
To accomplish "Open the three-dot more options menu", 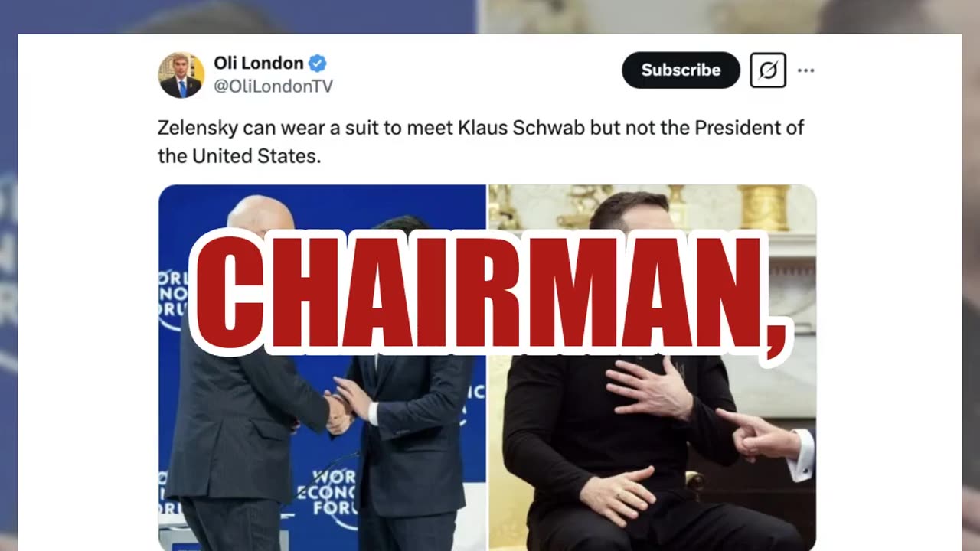I will click(805, 70).
